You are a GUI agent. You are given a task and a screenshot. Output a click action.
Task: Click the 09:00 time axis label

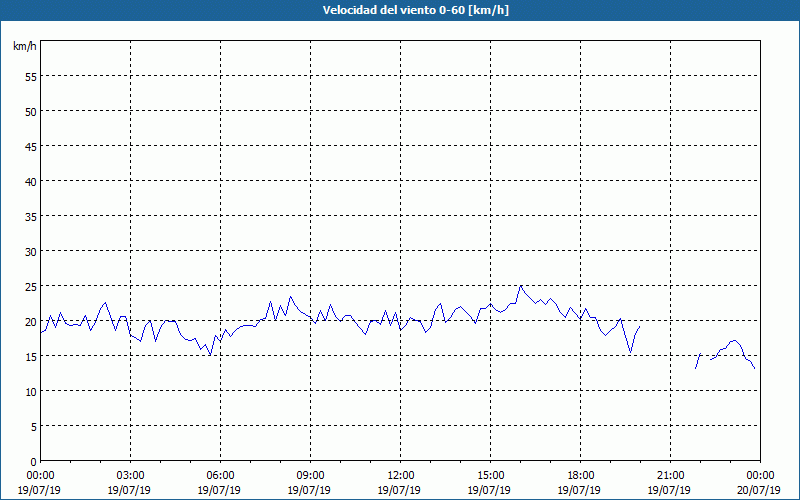coord(310,476)
